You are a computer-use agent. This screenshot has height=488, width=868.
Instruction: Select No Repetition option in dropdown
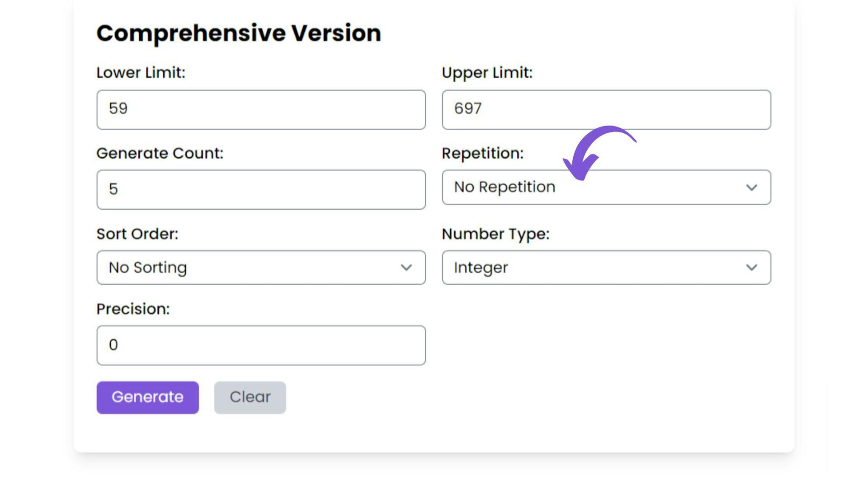click(x=606, y=187)
